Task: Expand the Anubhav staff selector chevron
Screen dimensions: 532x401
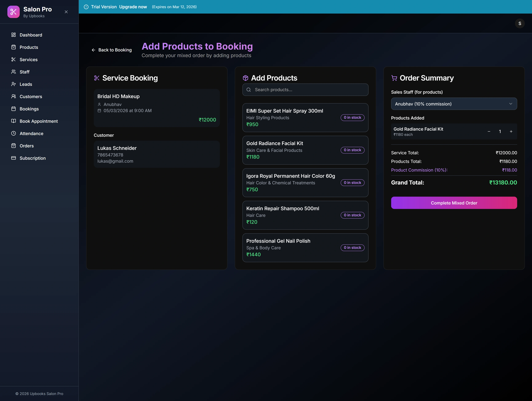Action: coord(511,104)
